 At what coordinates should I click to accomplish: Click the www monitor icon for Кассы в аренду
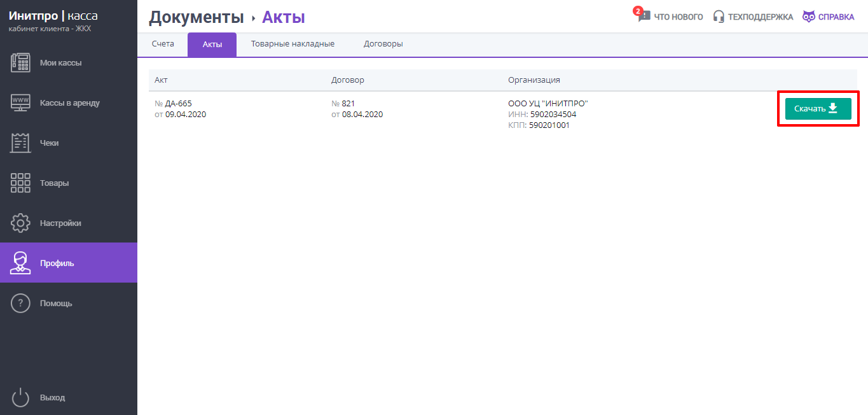point(20,102)
